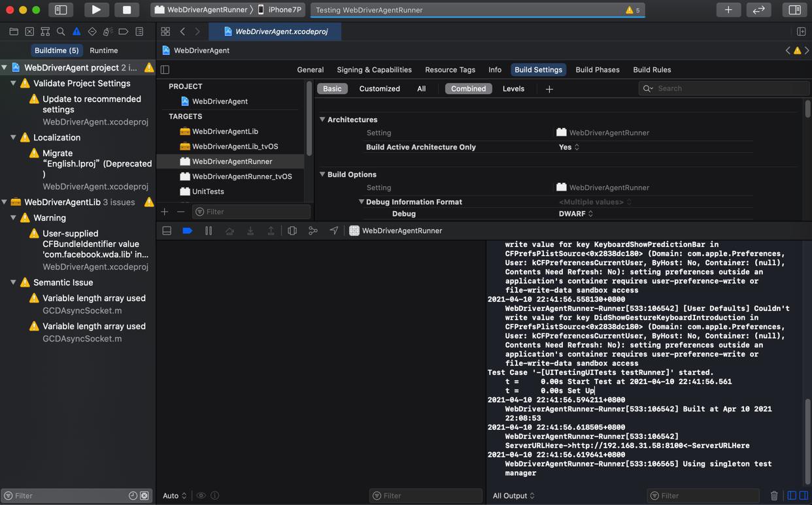Toggle the inspectors panel at the right

[795, 10]
